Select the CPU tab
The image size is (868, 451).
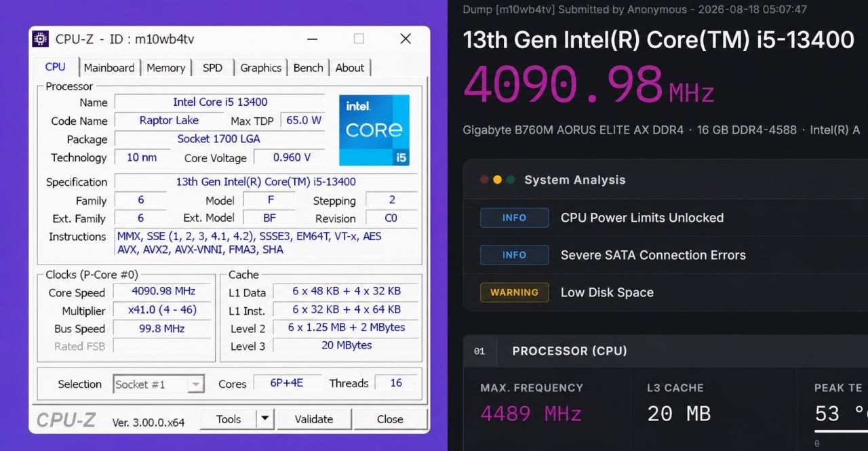[56, 67]
